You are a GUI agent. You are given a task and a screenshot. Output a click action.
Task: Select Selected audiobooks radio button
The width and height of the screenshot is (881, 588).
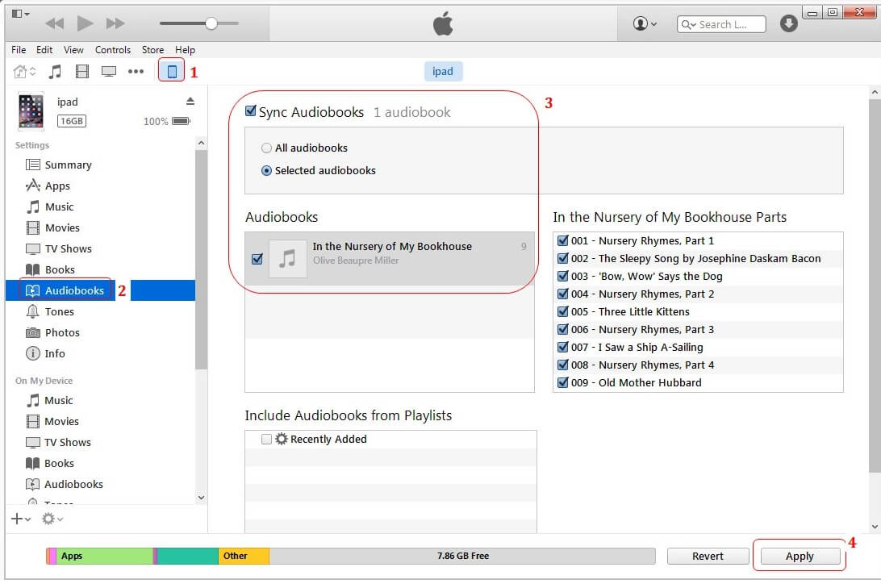(x=266, y=171)
